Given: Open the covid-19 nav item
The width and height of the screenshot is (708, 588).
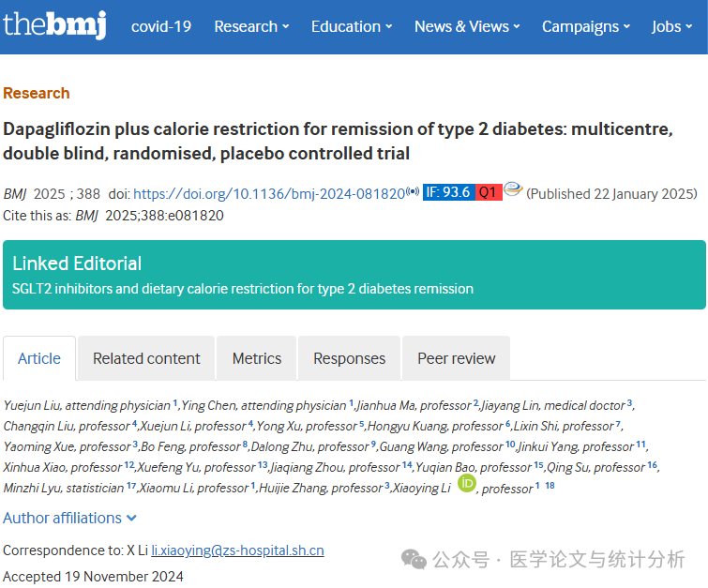Looking at the screenshot, I should [x=161, y=26].
